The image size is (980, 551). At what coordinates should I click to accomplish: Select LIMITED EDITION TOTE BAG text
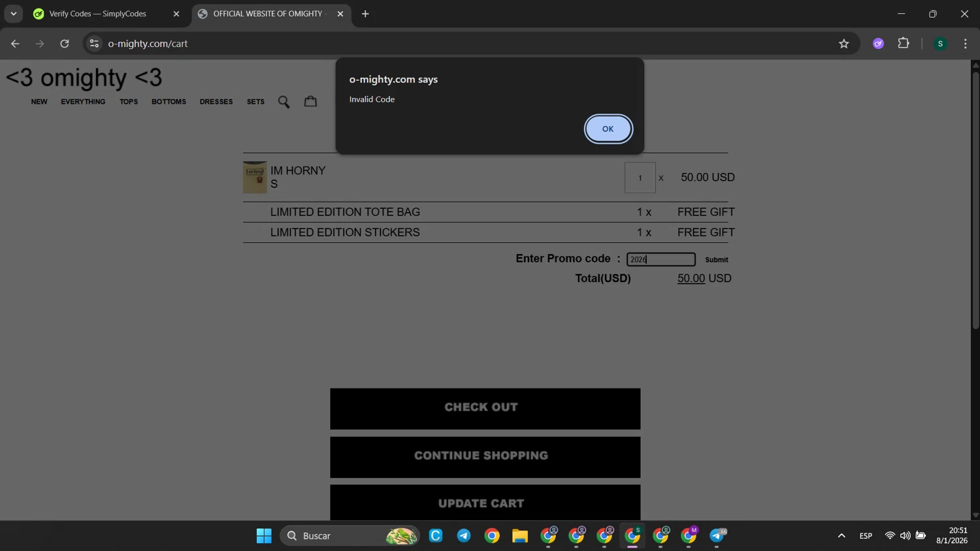[345, 212]
